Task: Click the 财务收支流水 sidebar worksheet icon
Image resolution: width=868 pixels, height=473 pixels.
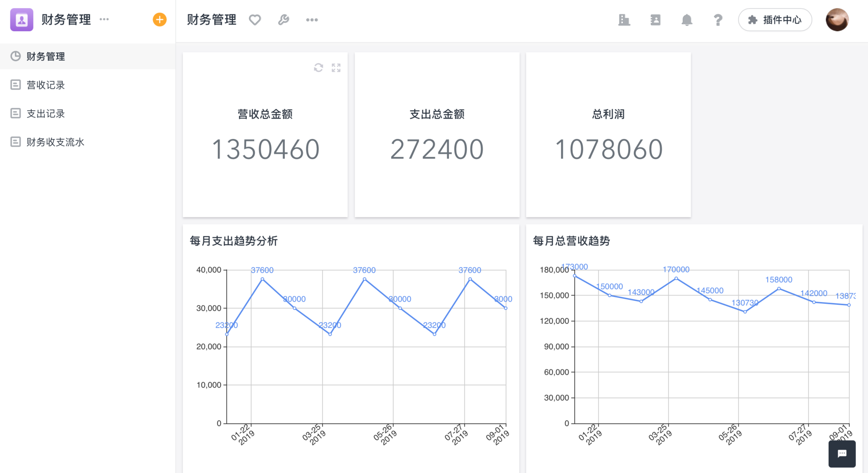Action: point(15,142)
